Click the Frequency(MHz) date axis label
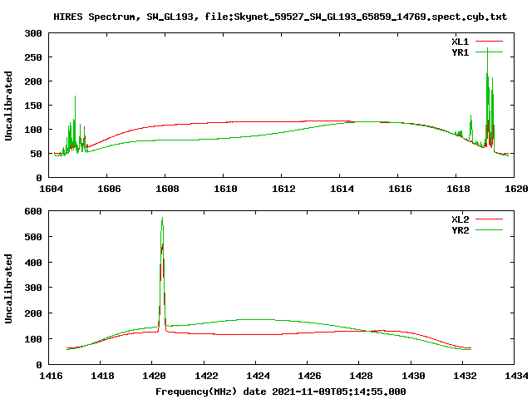Viewport: 532px width, 399px height. (281, 392)
